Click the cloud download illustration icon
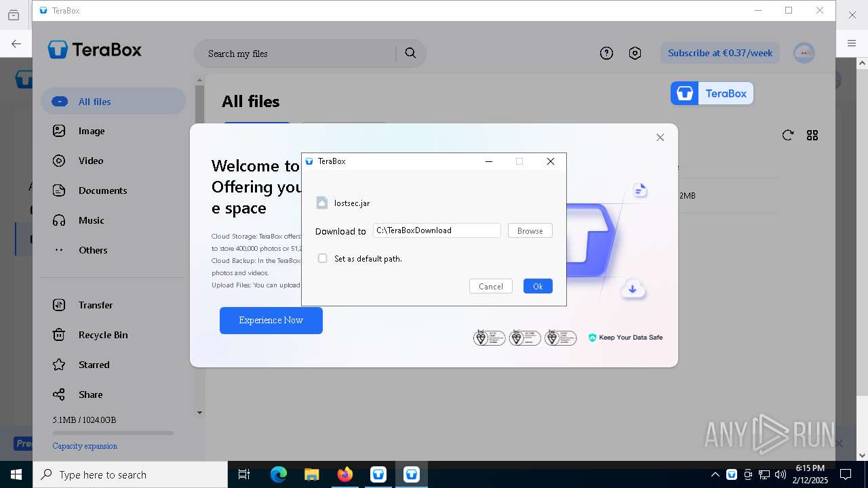Screen dimensions: 868x488 (x=633, y=288)
